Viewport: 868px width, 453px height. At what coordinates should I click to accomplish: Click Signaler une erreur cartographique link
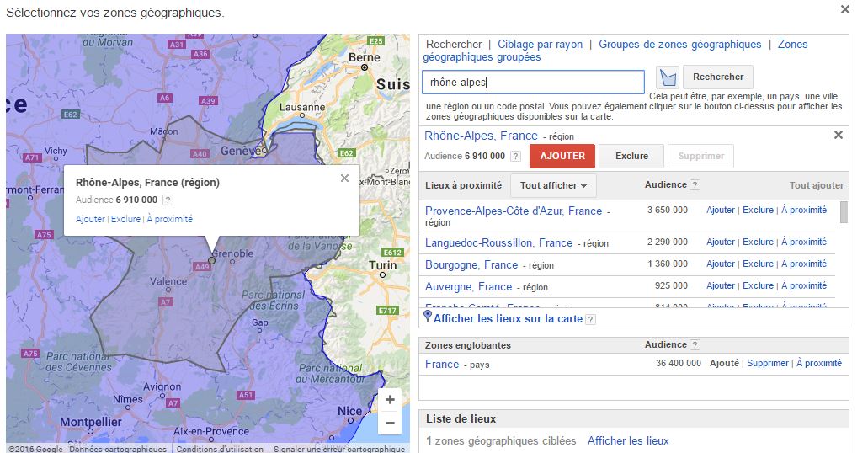click(338, 449)
